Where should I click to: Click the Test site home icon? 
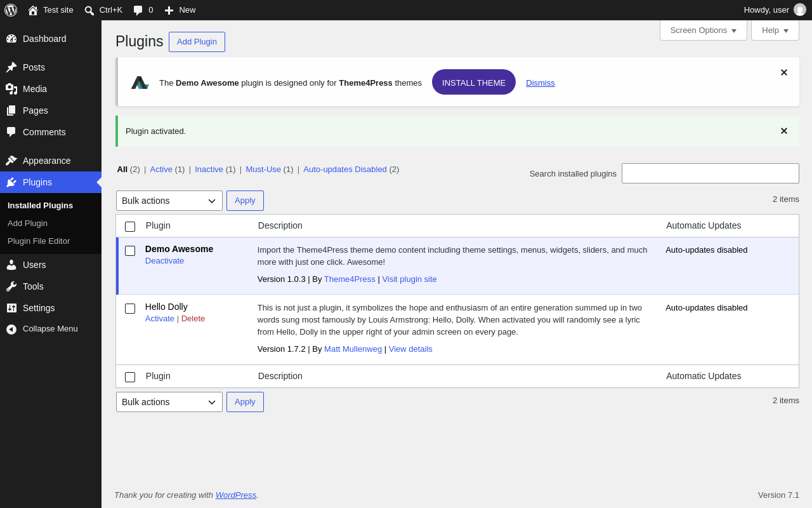click(x=33, y=10)
